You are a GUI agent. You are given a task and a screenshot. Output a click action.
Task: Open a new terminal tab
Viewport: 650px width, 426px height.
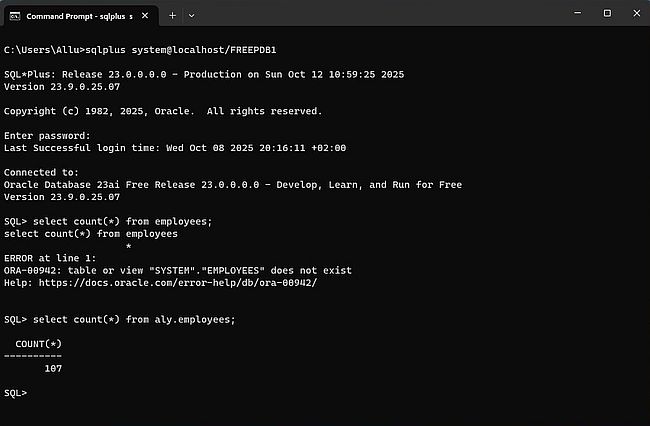click(x=172, y=14)
